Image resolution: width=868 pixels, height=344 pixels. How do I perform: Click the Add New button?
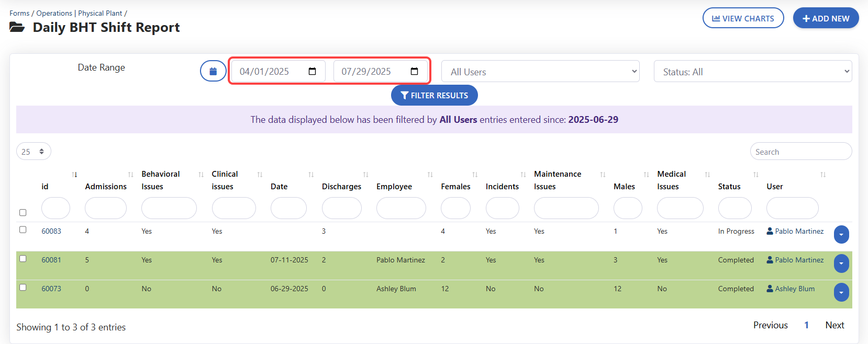pos(826,18)
